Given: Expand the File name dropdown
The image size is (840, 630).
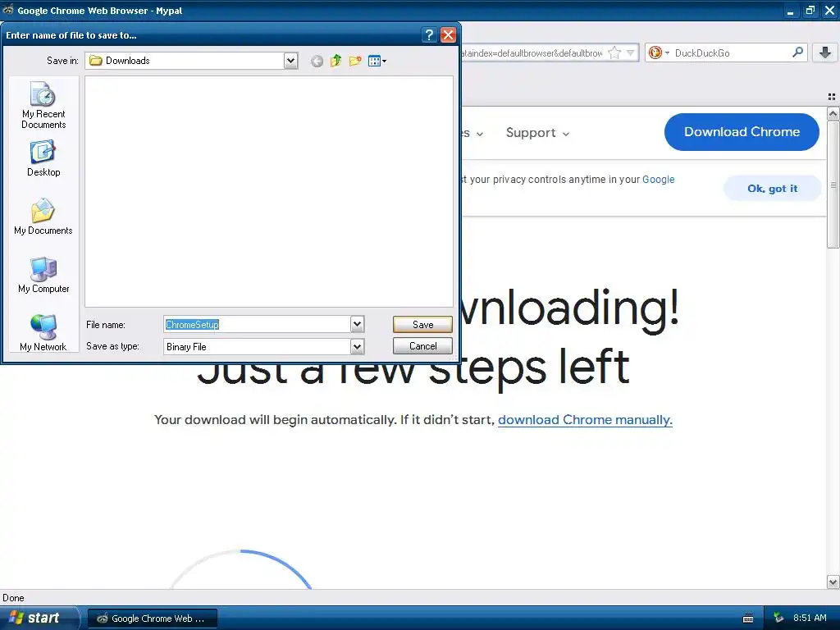Looking at the screenshot, I should (357, 324).
